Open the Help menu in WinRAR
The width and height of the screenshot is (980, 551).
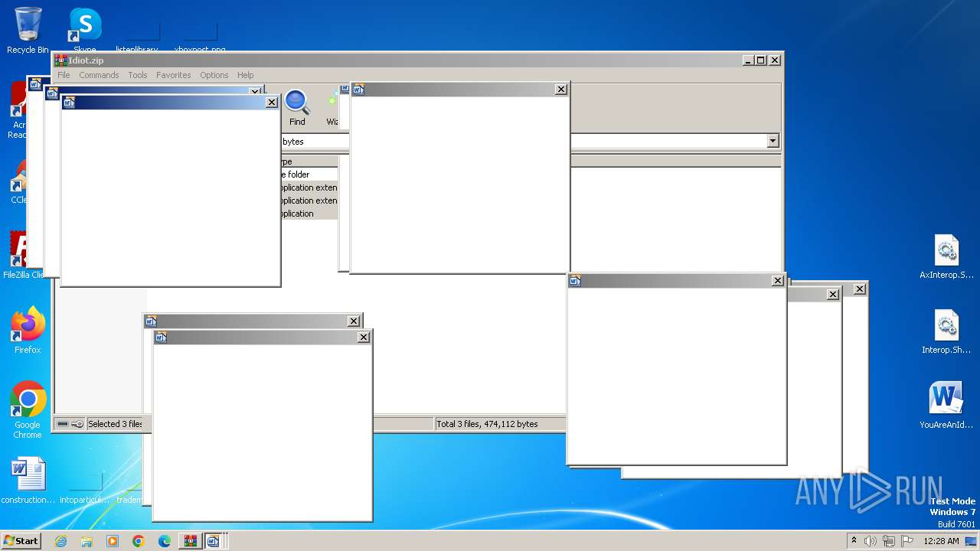[245, 75]
